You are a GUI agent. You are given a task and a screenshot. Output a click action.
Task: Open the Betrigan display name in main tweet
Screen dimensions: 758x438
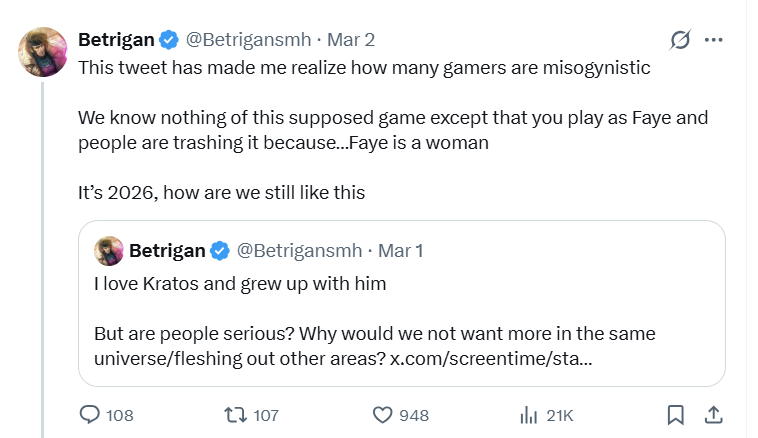(x=116, y=40)
